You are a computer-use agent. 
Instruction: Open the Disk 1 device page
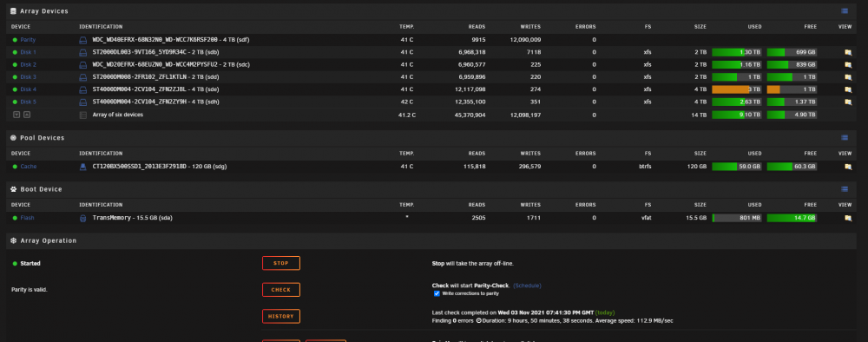(29, 53)
